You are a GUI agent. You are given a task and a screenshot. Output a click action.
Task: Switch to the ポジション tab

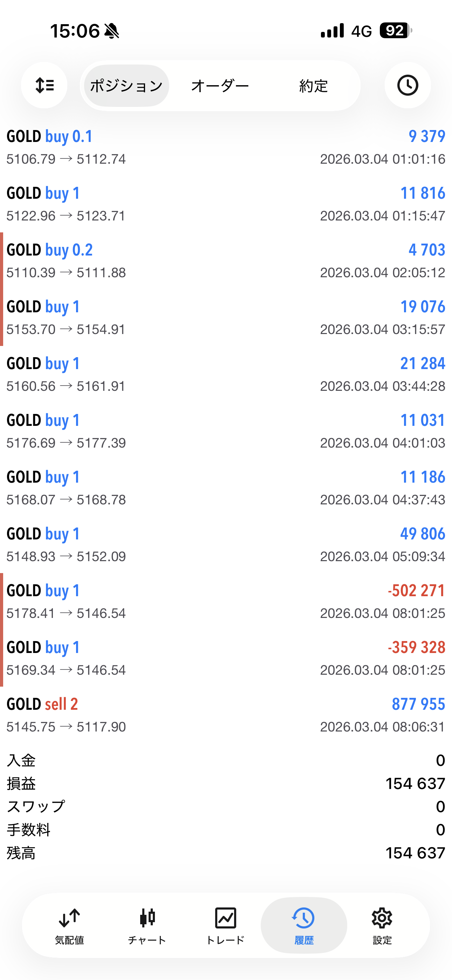point(126,86)
